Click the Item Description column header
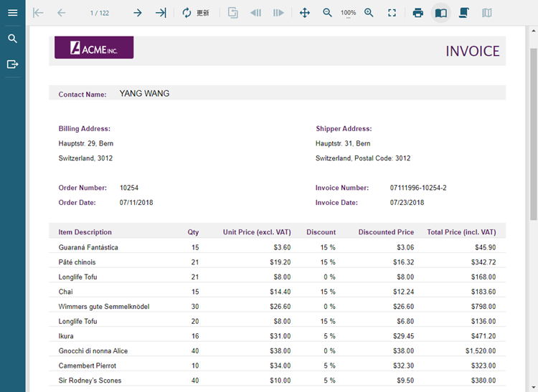 click(85, 232)
